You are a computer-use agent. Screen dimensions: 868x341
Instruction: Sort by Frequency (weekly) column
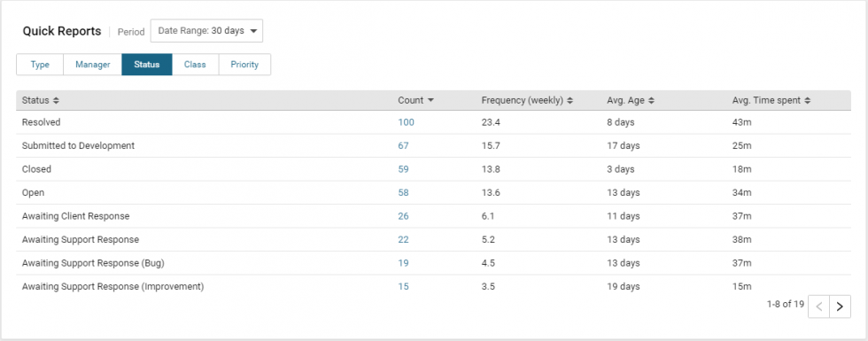coord(527,100)
